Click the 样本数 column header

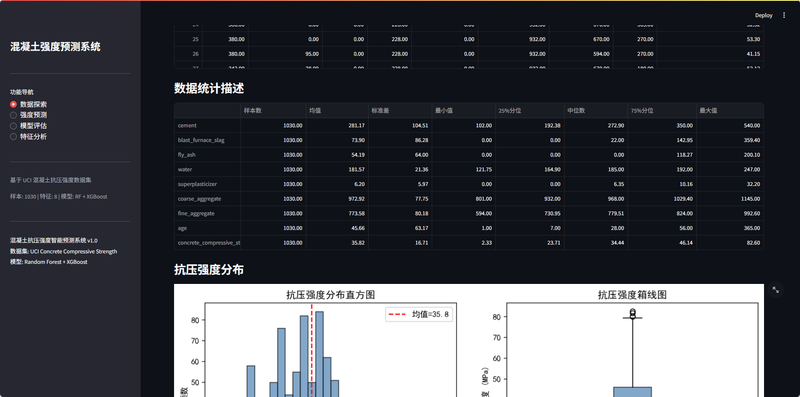pyautogui.click(x=273, y=111)
